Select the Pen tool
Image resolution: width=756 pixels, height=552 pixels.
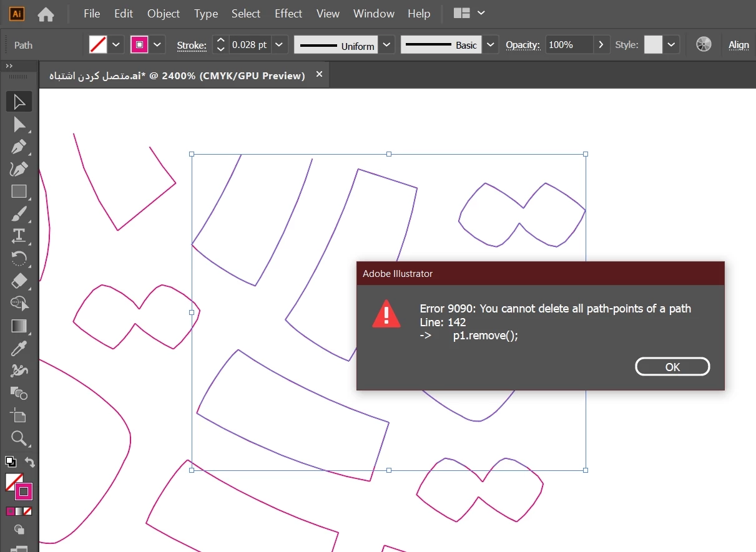(x=19, y=147)
